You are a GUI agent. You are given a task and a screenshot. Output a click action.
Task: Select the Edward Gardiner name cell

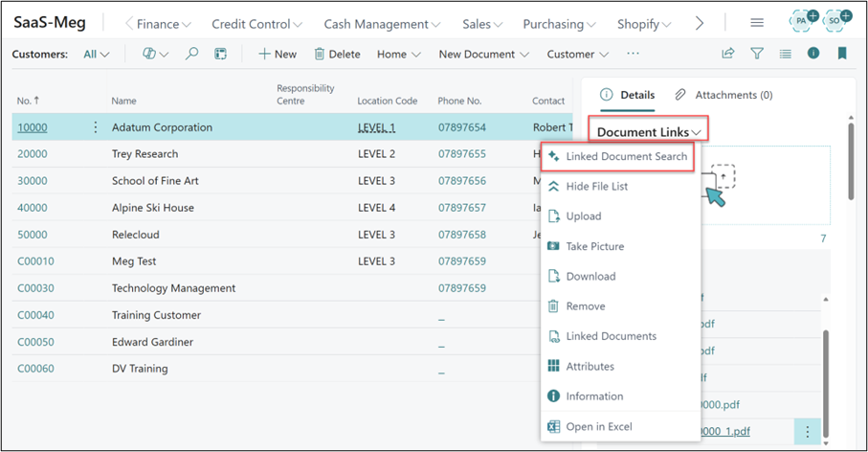(152, 342)
